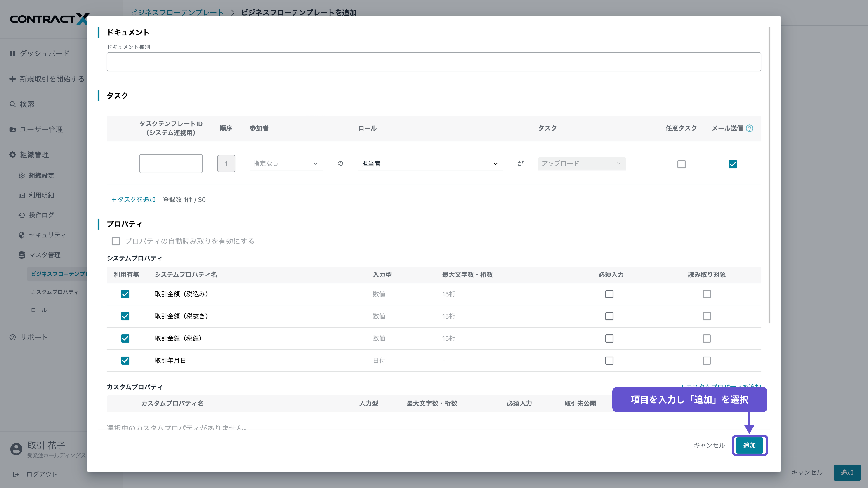Open the task アップロード dropdown
This screenshot has width=868, height=488.
pos(582,163)
